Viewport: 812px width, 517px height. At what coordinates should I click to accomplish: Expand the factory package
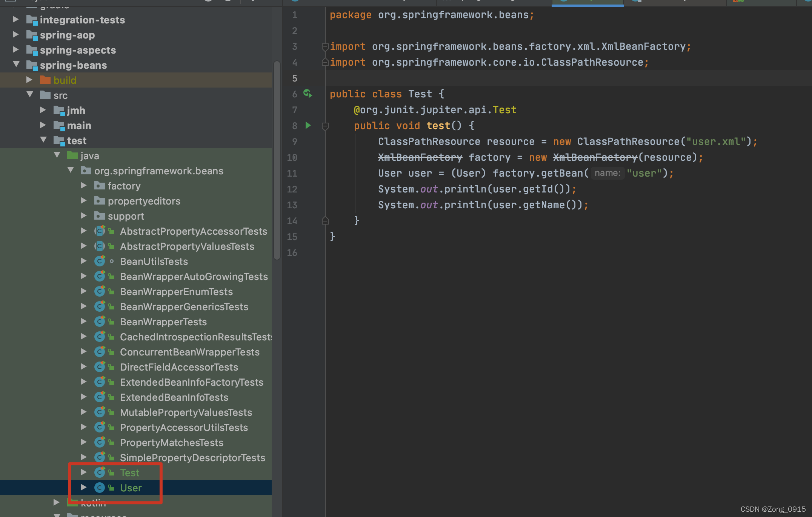(83, 185)
